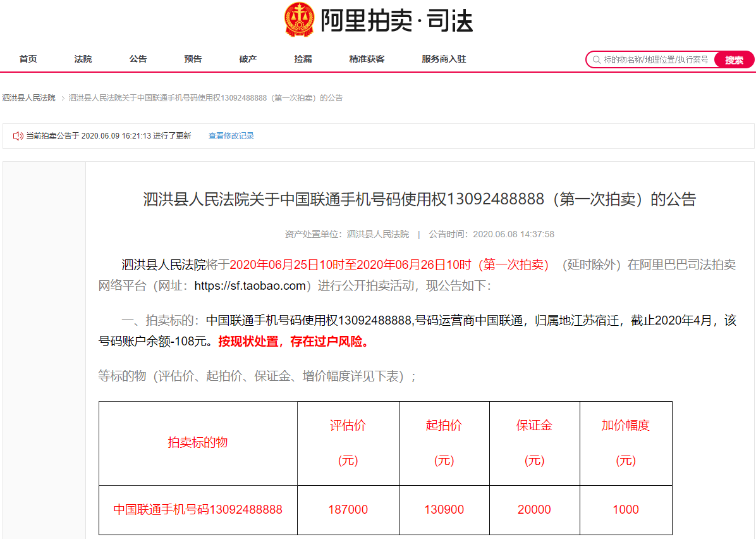Viewport: 756px width, 539px height.
Task: Click the 精准获客 menu item
Action: [366, 58]
